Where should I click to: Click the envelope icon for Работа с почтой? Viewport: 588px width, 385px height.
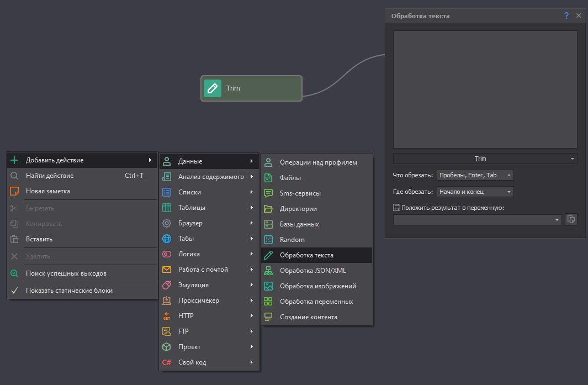pyautogui.click(x=167, y=270)
